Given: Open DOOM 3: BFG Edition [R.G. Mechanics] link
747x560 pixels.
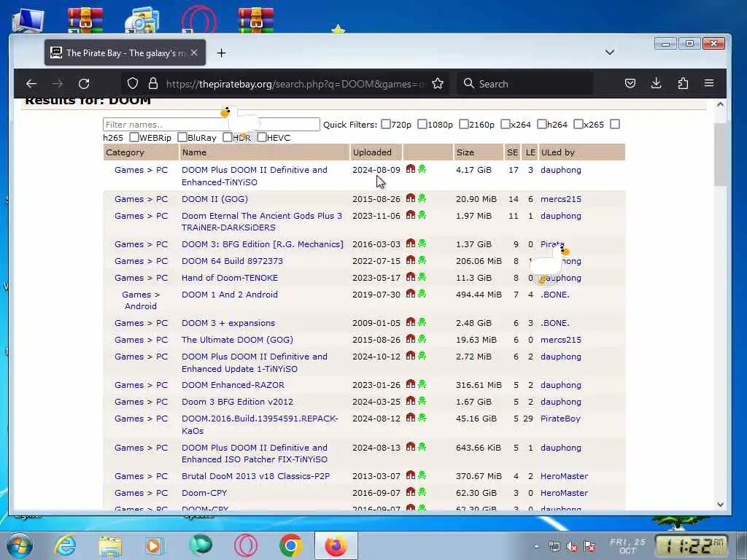Looking at the screenshot, I should coord(262,244).
